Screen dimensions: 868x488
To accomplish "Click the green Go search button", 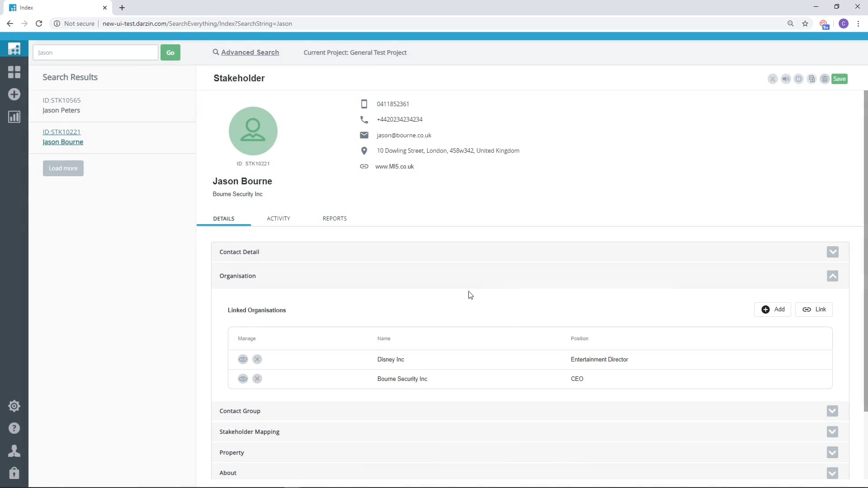I will tap(170, 53).
